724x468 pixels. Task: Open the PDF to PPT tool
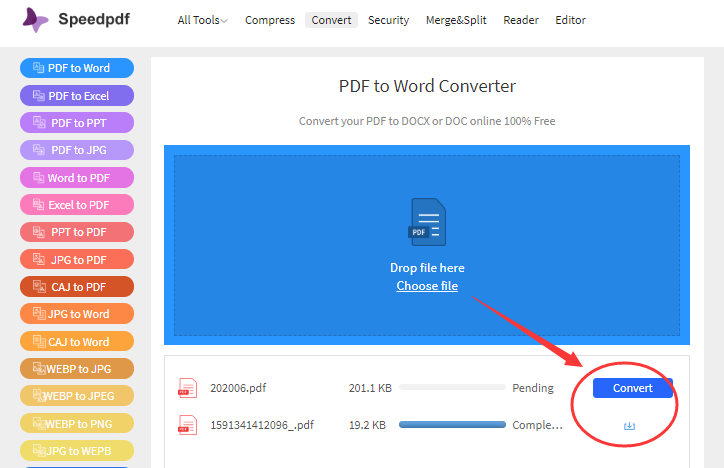tap(77, 123)
